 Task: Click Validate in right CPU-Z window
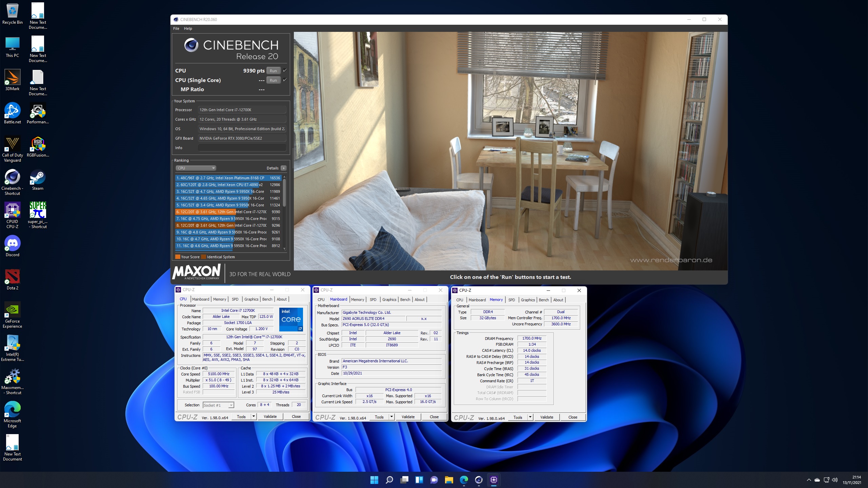547,417
